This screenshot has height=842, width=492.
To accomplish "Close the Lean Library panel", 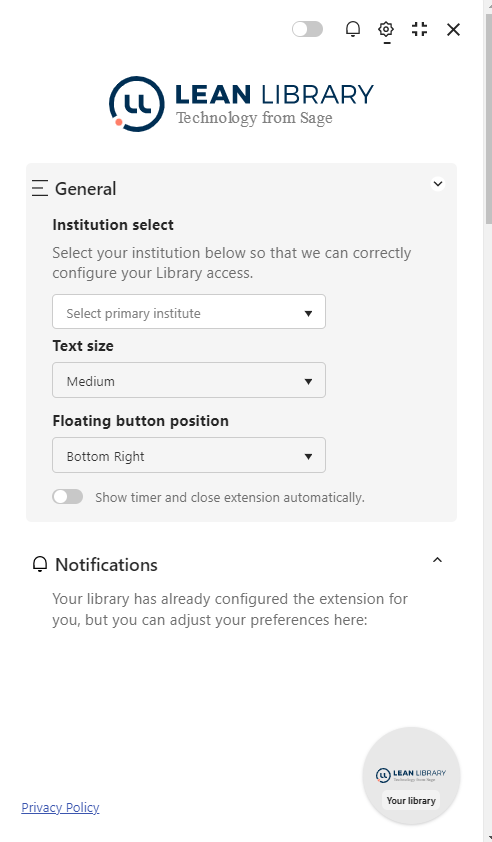I will (x=453, y=30).
